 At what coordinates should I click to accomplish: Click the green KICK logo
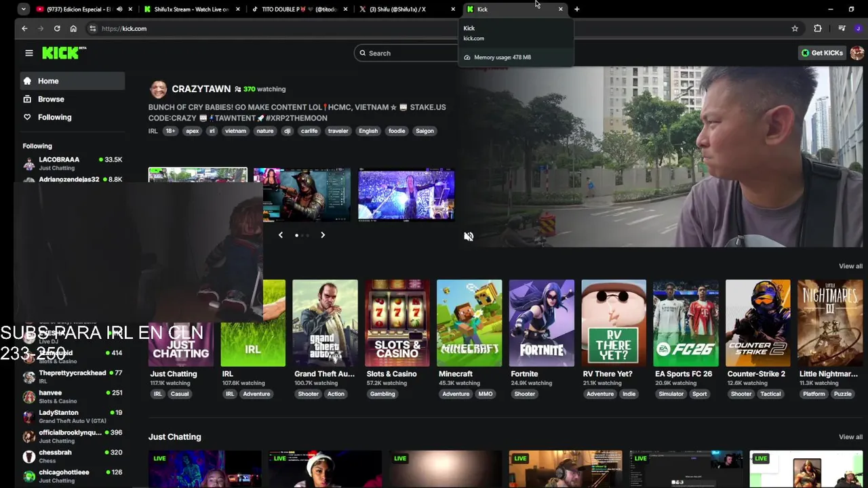(x=64, y=53)
